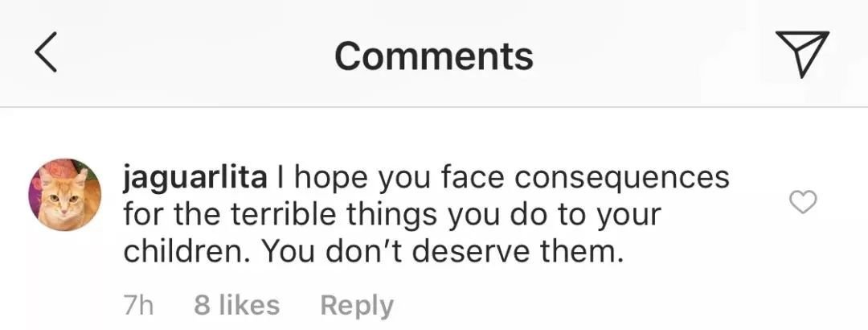View the 8 likes list
868x330 pixels.
237,305
